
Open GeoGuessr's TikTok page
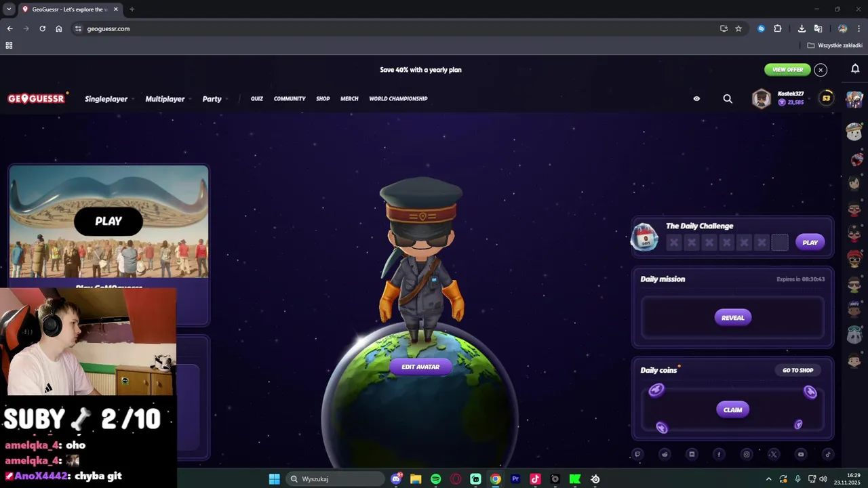coord(828,454)
